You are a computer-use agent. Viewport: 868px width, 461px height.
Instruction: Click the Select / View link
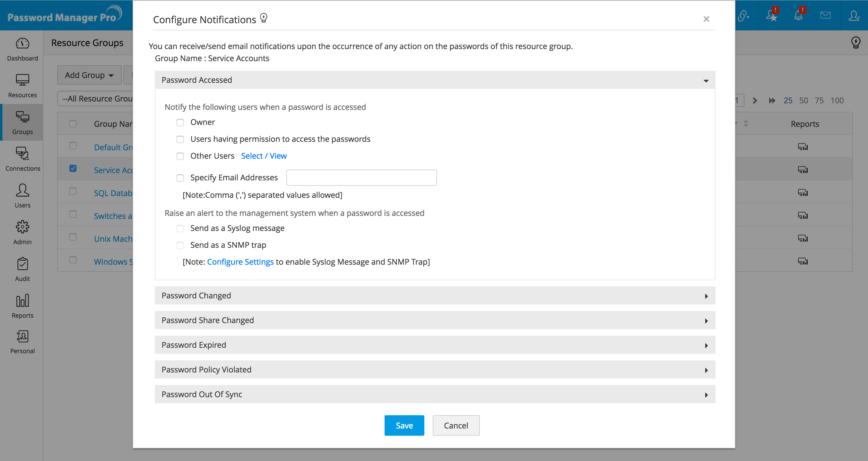263,156
